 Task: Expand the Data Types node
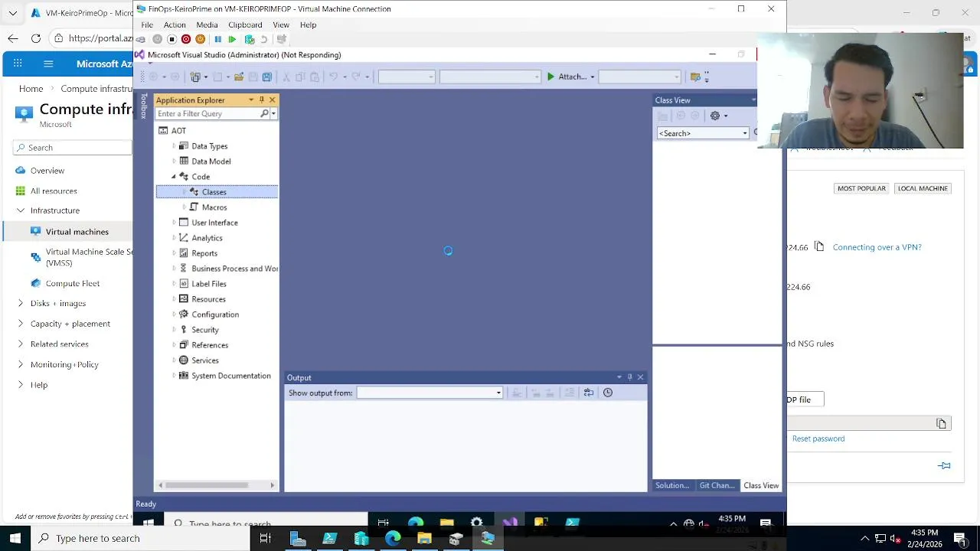(x=174, y=146)
